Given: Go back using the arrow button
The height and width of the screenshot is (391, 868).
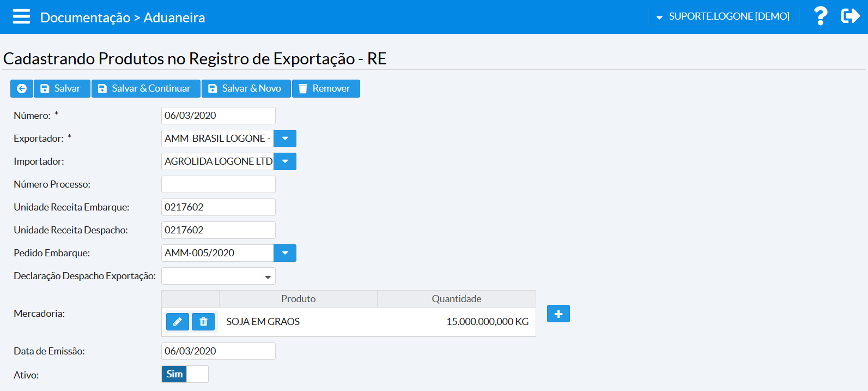Looking at the screenshot, I should click(22, 88).
